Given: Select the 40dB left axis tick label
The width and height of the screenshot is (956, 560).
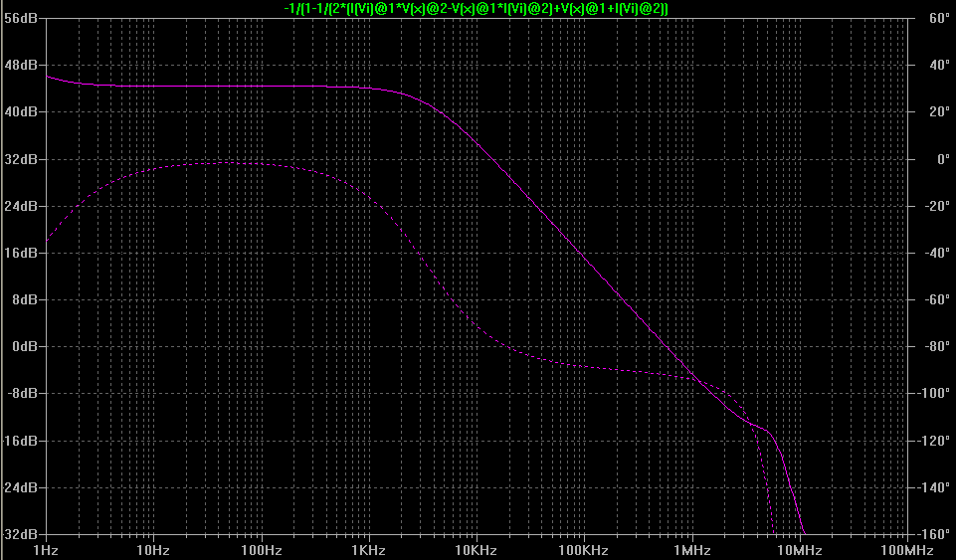Looking at the screenshot, I should (21, 111).
